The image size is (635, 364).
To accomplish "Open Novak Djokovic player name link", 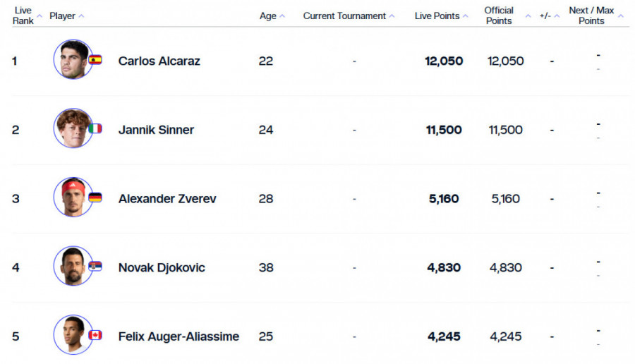I will pyautogui.click(x=162, y=267).
